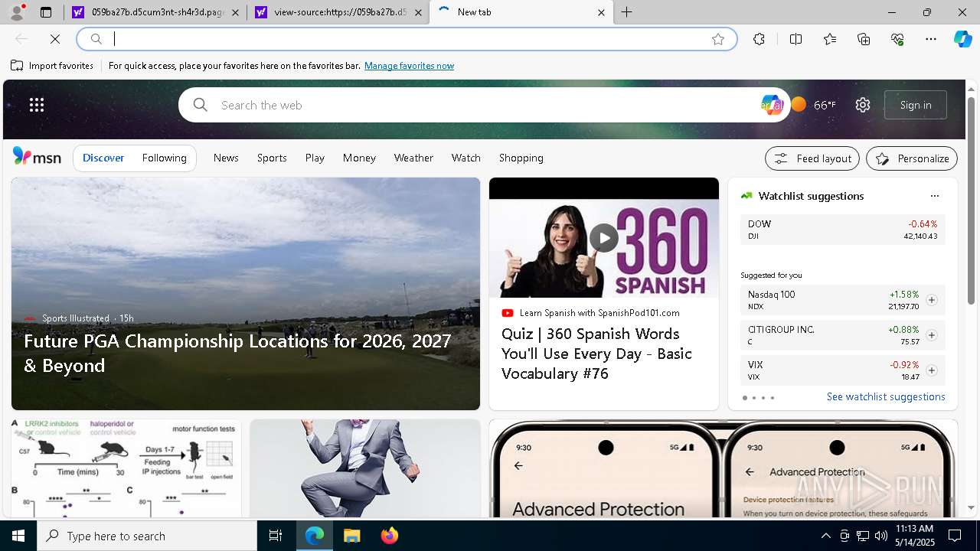Image resolution: width=980 pixels, height=551 pixels.
Task: Open the browser profile icon
Action: point(17,12)
